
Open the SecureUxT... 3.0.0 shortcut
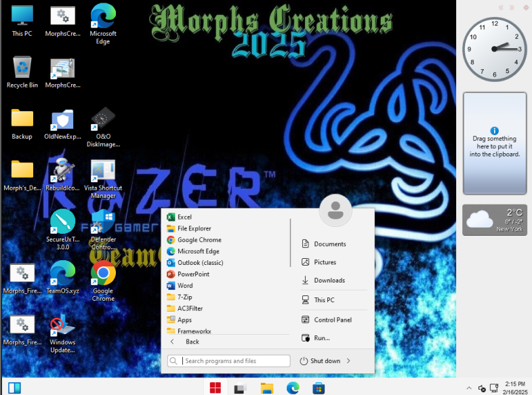(62, 230)
